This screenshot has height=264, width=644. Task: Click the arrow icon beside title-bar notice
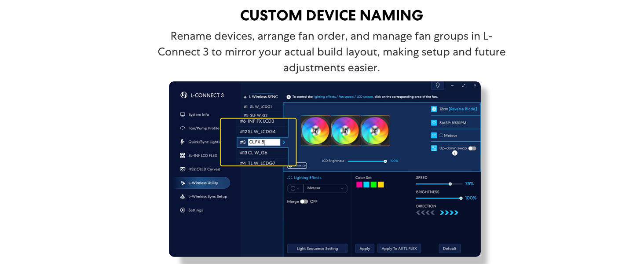click(289, 97)
